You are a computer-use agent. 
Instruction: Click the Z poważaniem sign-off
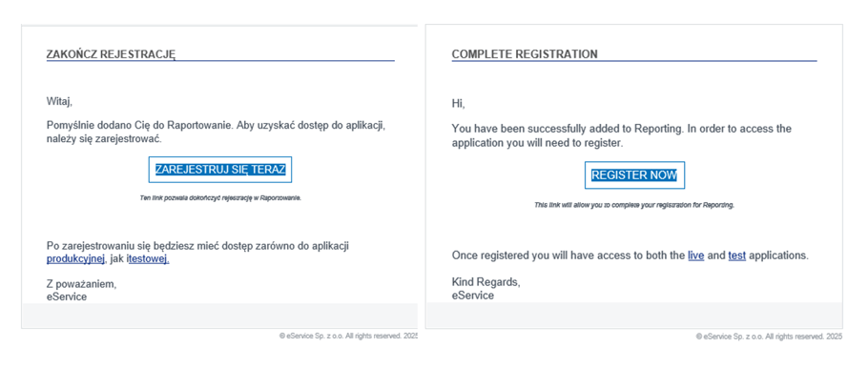[81, 284]
